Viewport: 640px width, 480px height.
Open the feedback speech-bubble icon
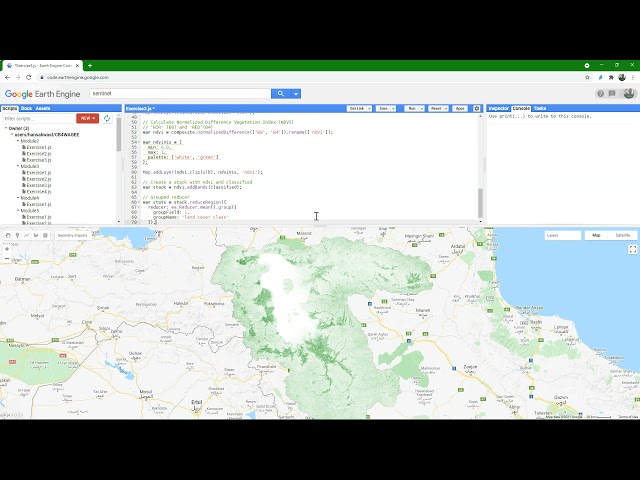click(612, 94)
